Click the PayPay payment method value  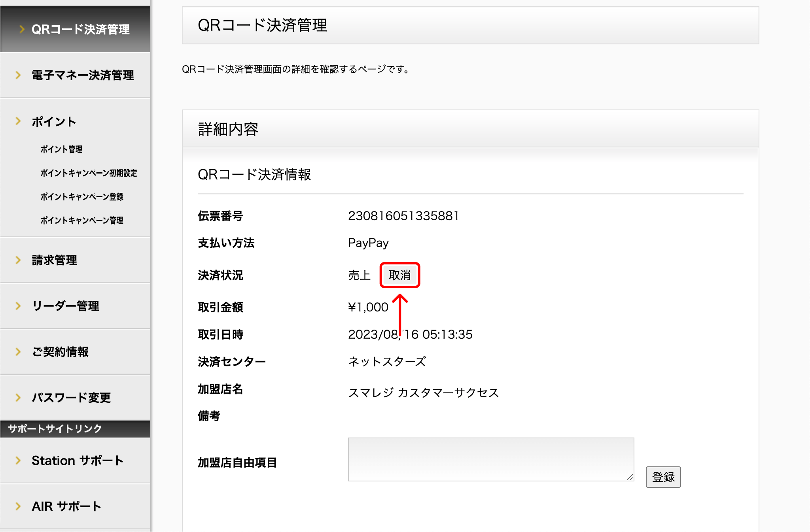(x=368, y=243)
